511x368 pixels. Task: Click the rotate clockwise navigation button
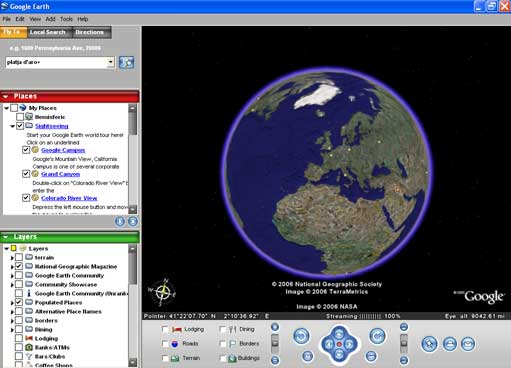[377, 336]
